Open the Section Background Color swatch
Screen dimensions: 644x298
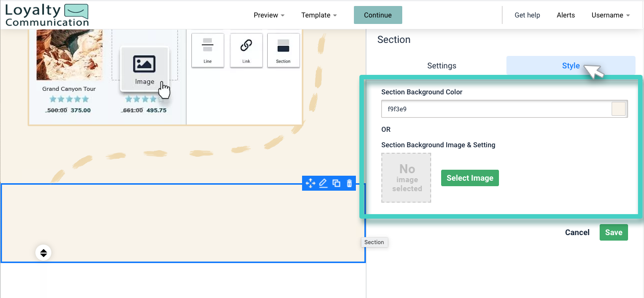pos(618,108)
